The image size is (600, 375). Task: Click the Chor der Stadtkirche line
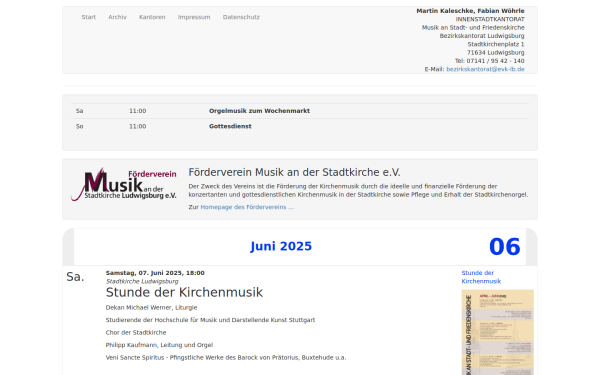136,333
